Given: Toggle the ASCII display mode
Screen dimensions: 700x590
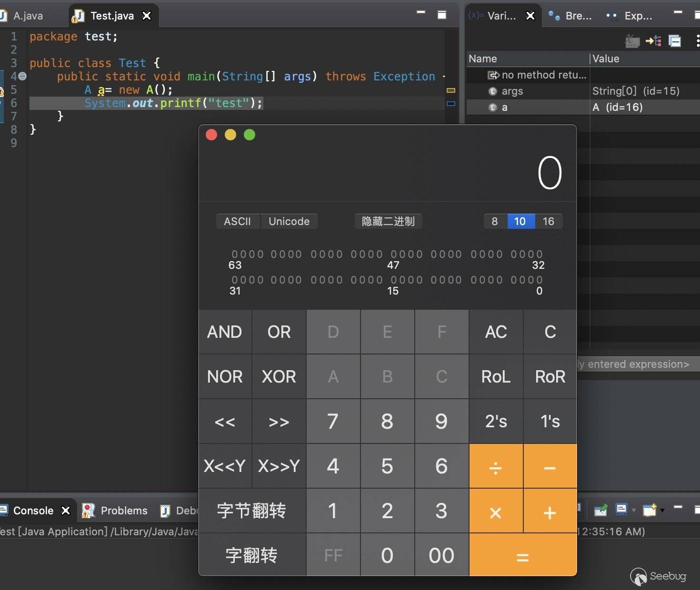Looking at the screenshot, I should click(237, 221).
